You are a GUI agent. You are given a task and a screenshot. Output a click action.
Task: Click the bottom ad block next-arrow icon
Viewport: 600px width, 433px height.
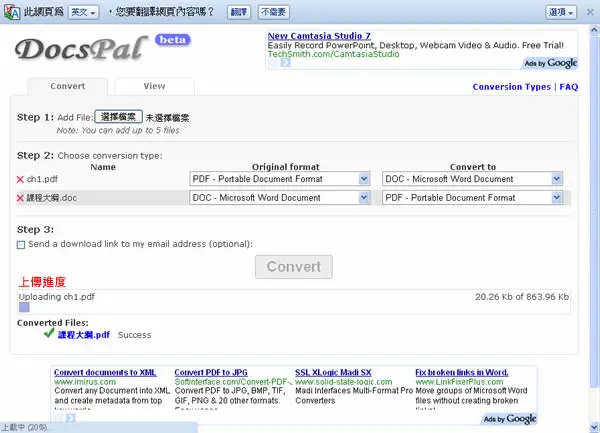(71, 418)
